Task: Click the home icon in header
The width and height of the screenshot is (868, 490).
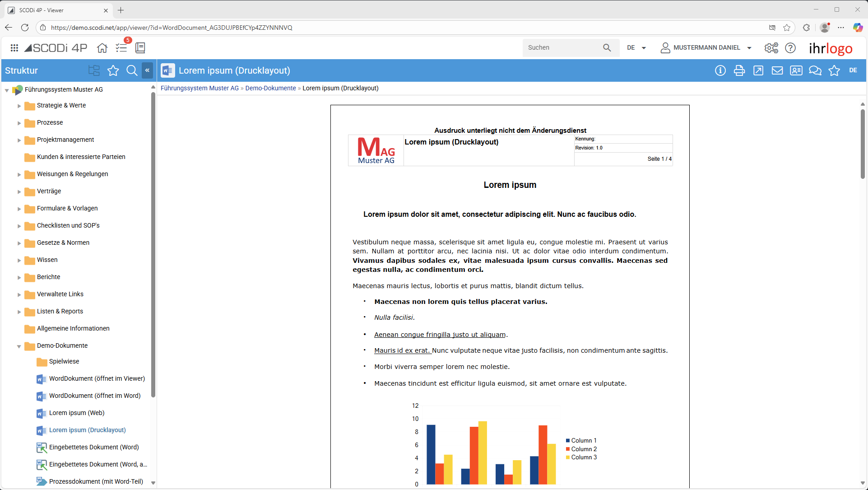Action: 102,47
